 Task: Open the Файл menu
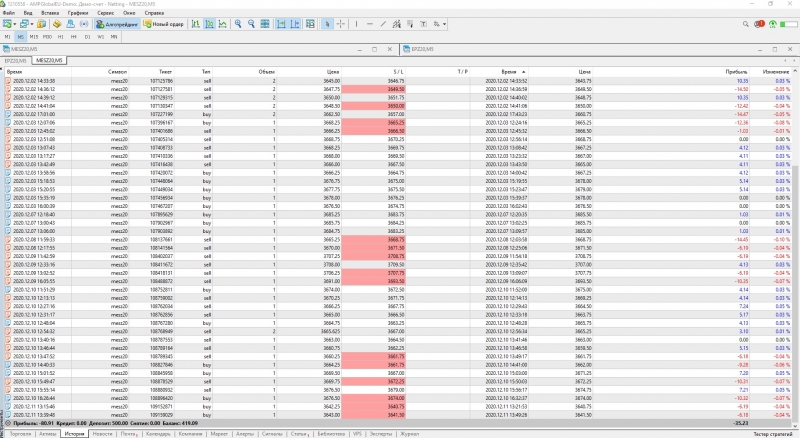(9, 13)
